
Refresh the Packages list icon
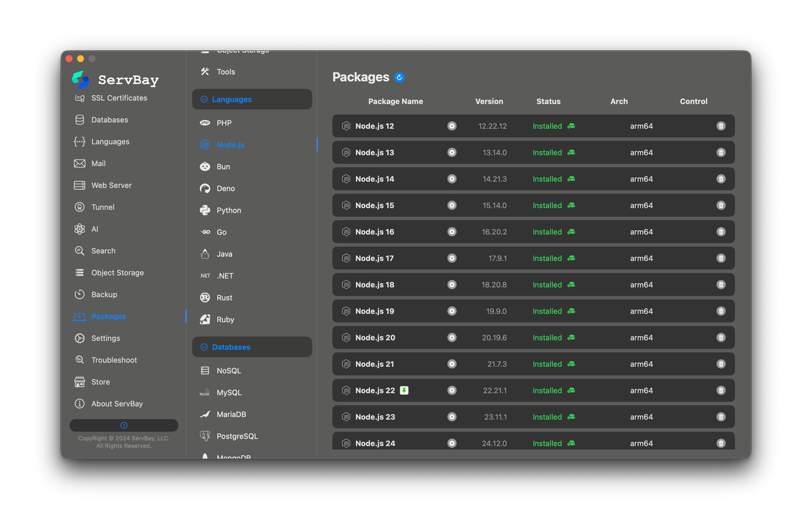coord(399,77)
